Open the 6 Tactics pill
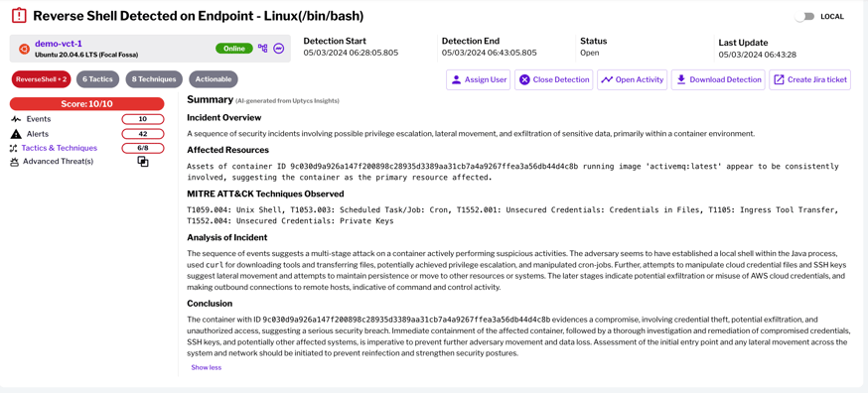 pos(97,79)
